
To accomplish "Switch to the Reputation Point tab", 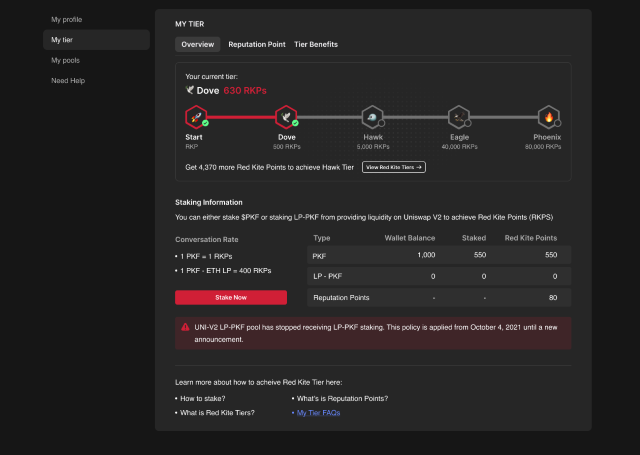I will (x=257, y=44).
